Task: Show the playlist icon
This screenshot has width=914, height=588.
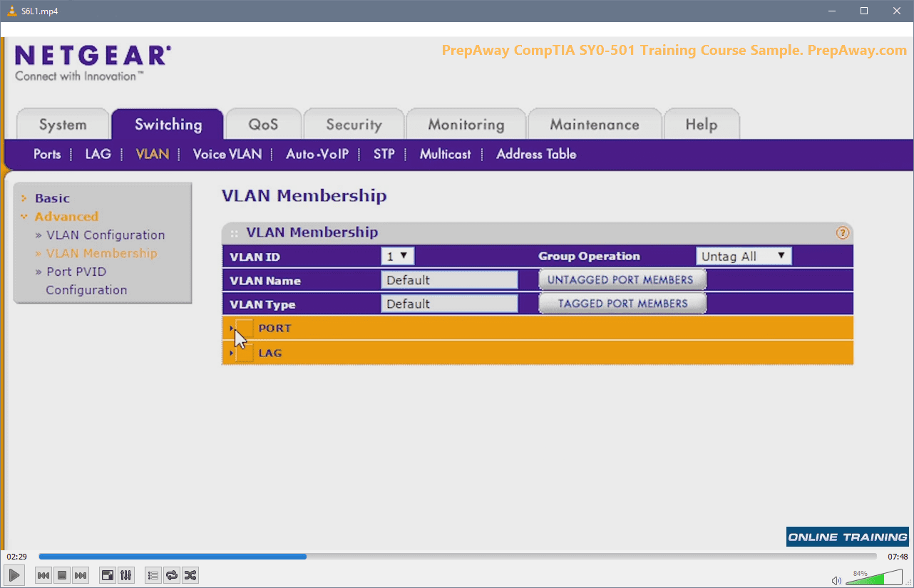Action: [x=153, y=575]
